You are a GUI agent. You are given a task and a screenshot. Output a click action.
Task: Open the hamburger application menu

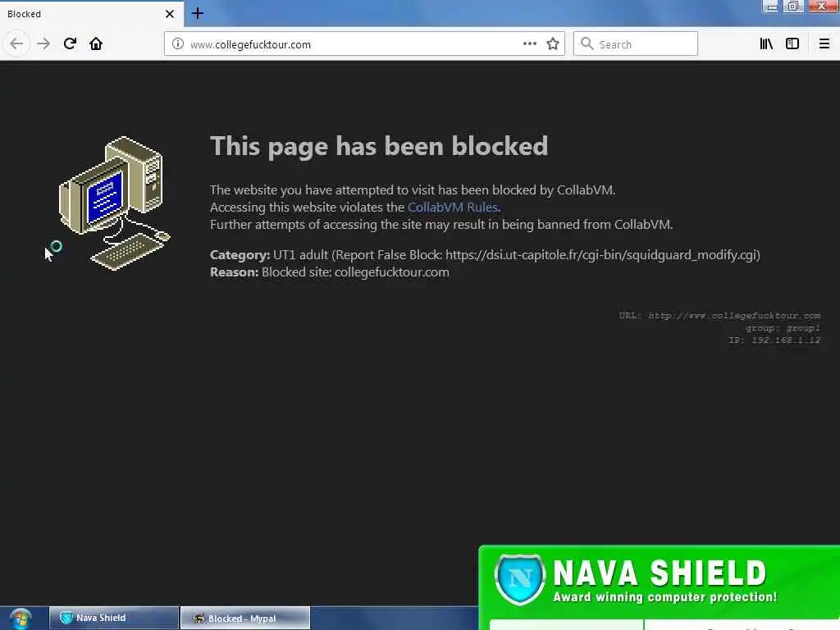point(824,44)
